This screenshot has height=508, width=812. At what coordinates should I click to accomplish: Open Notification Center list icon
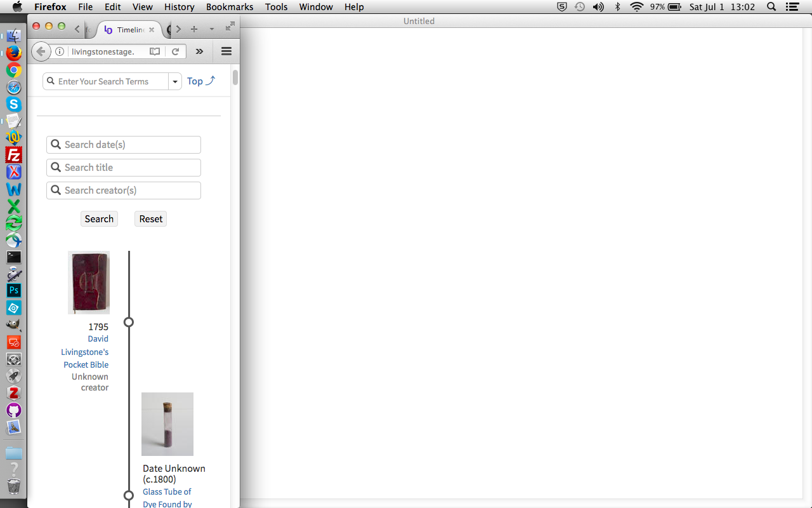[x=792, y=7]
